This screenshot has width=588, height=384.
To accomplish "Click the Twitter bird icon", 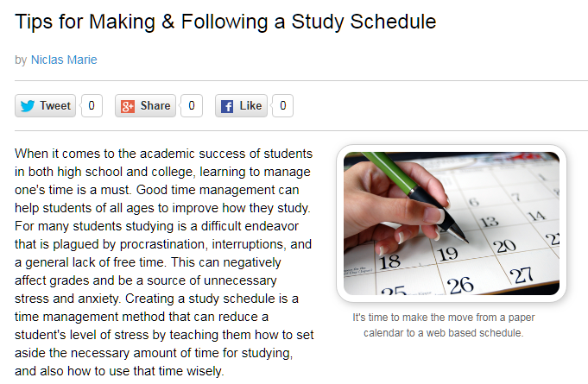I will [x=28, y=106].
